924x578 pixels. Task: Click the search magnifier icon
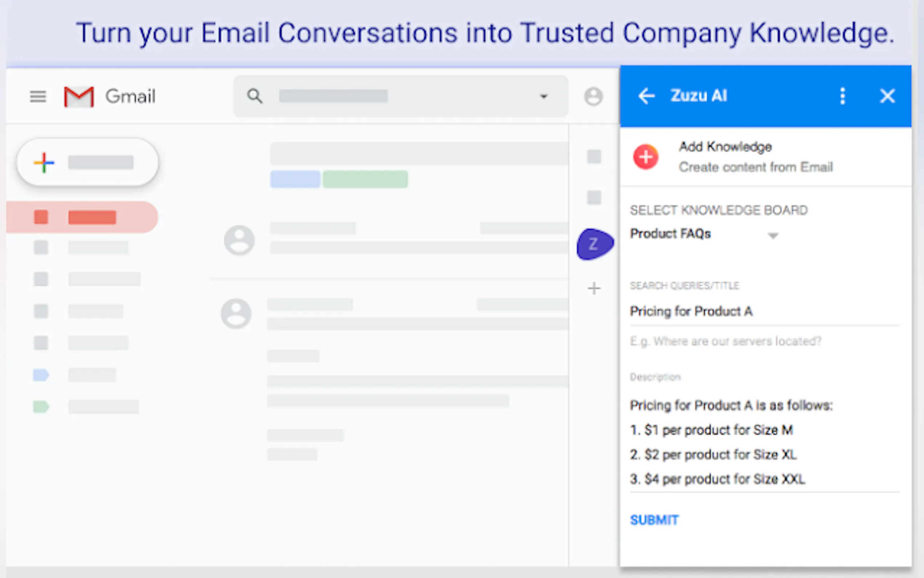tap(254, 96)
